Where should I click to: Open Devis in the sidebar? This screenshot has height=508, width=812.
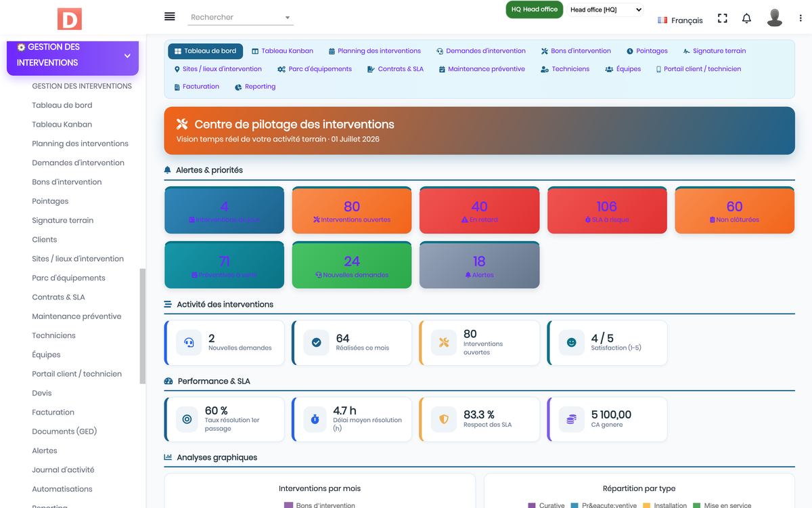click(x=42, y=393)
